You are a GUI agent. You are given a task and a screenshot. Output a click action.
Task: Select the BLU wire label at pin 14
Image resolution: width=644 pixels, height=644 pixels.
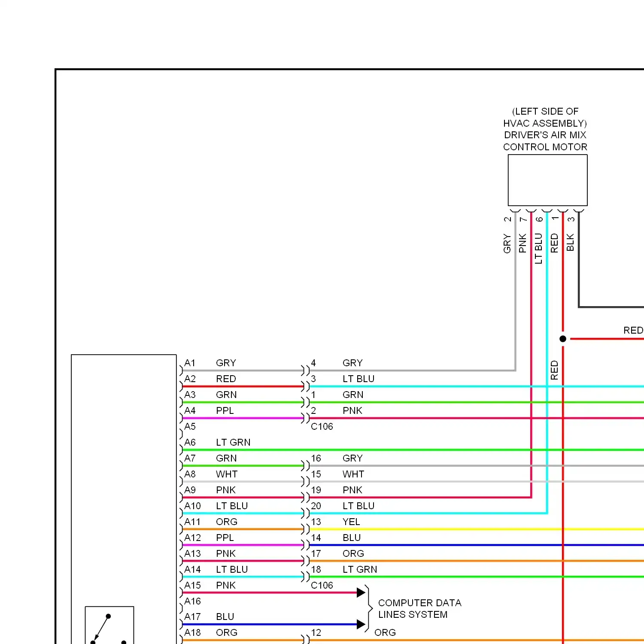(x=352, y=538)
